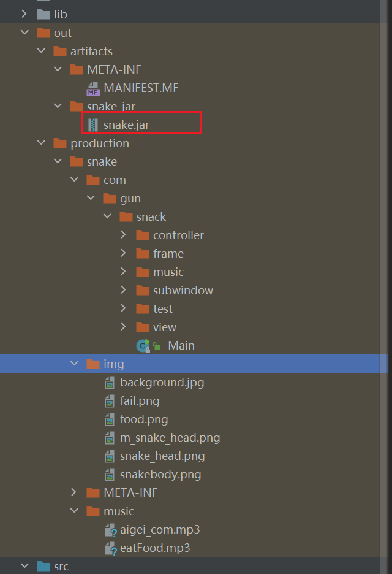Collapse the out folder
Image resolution: width=392 pixels, height=574 pixels.
click(24, 33)
